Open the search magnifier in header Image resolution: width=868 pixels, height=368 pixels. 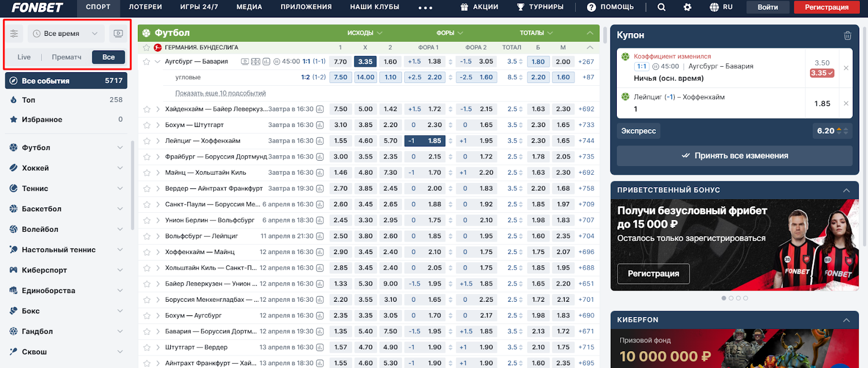[661, 7]
